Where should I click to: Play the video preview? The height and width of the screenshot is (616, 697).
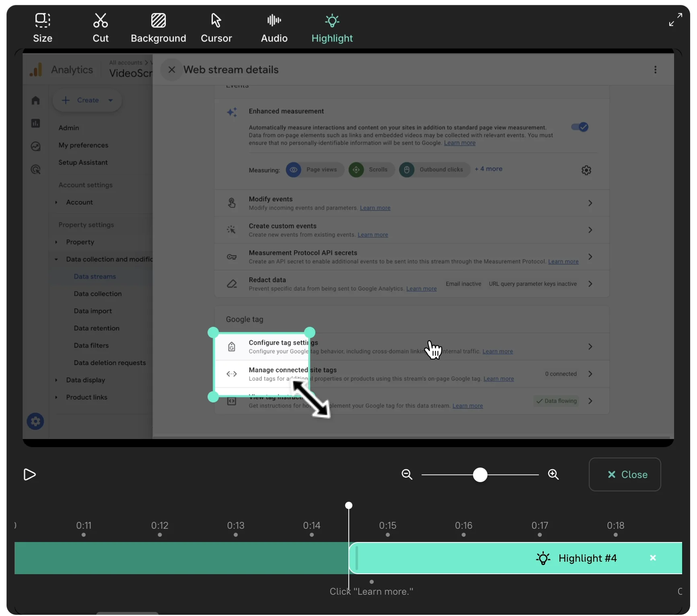[x=30, y=474]
